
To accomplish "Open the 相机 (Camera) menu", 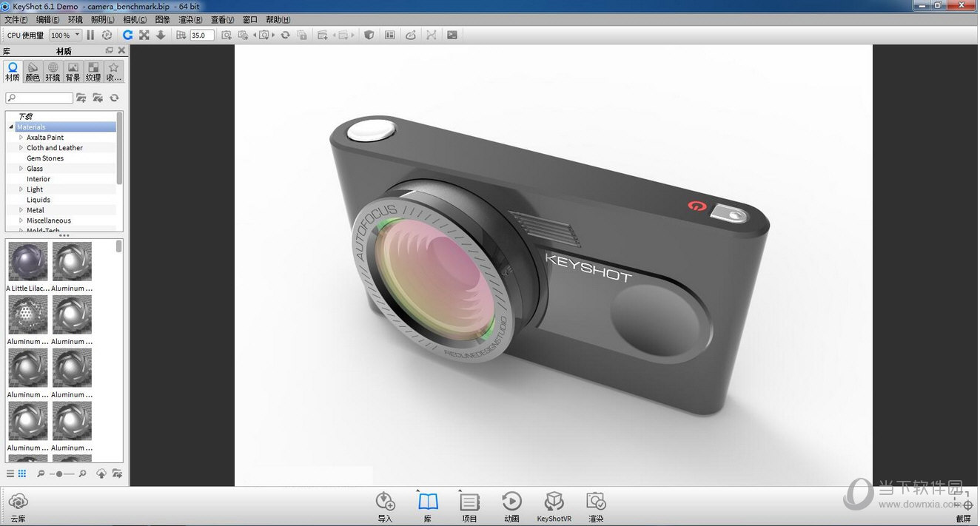I will pyautogui.click(x=133, y=19).
